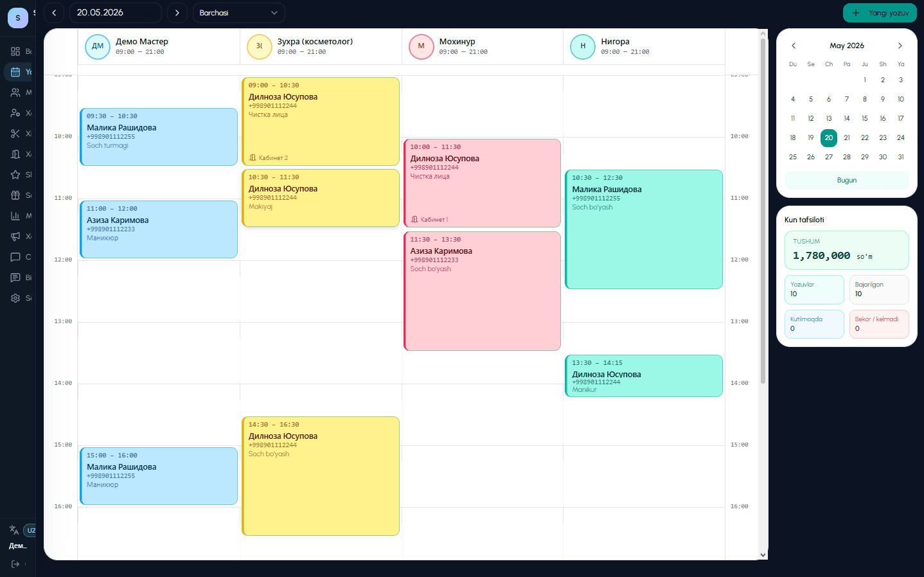Open the megaphone marketing icon
The image size is (924, 577).
pyautogui.click(x=15, y=236)
